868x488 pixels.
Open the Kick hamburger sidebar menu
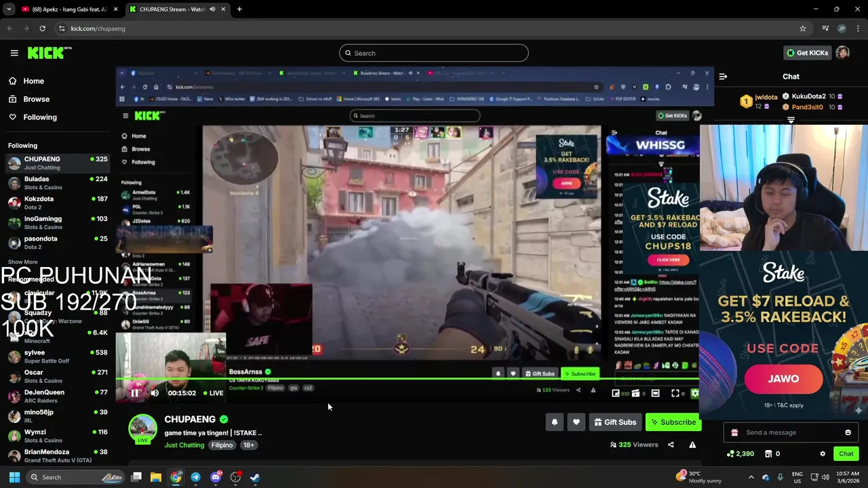14,53
